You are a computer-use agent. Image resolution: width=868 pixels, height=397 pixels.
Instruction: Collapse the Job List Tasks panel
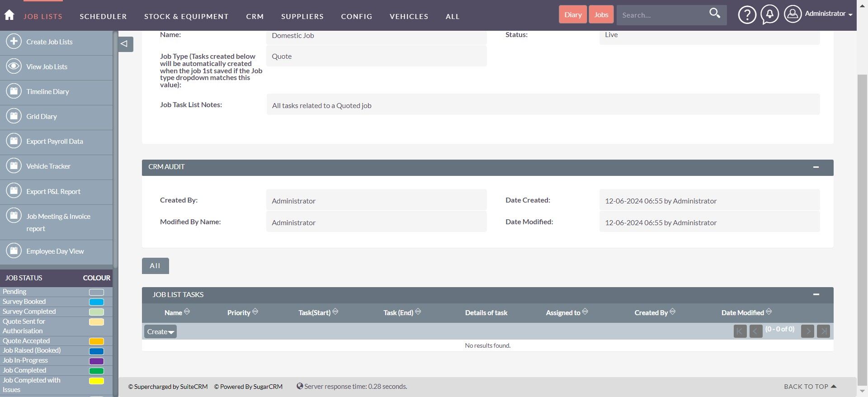pyautogui.click(x=816, y=294)
